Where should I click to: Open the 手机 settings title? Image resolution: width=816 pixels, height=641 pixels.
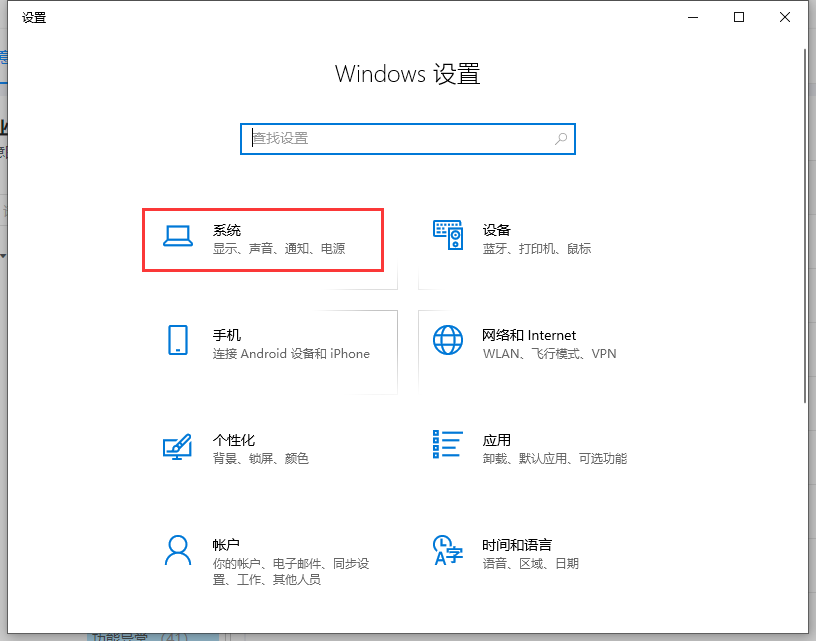click(227, 335)
